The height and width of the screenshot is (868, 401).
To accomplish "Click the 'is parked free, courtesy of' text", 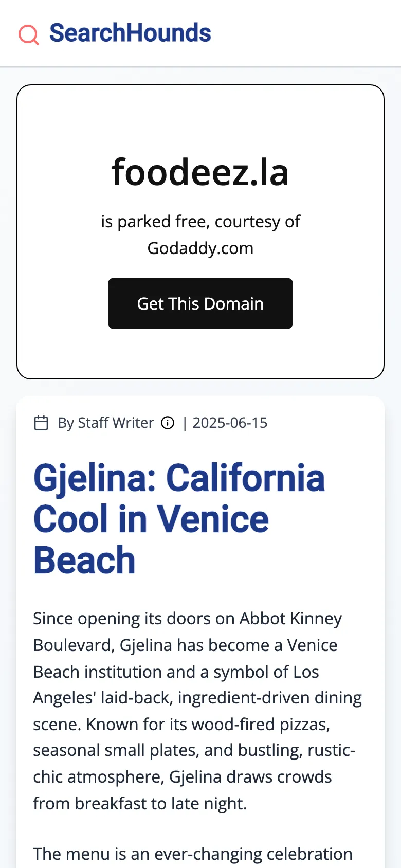I will tap(200, 222).
